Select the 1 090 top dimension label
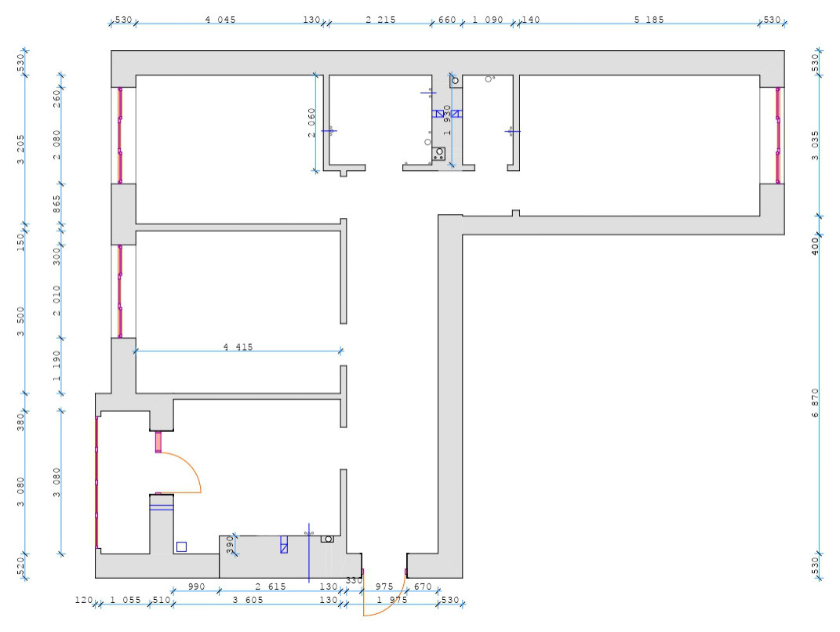Image resolution: width=840 pixels, height=632 pixels. (487, 20)
